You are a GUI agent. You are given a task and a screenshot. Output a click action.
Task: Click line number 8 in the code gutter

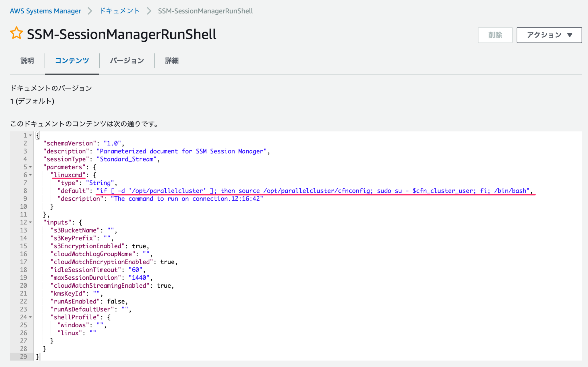[x=25, y=191]
